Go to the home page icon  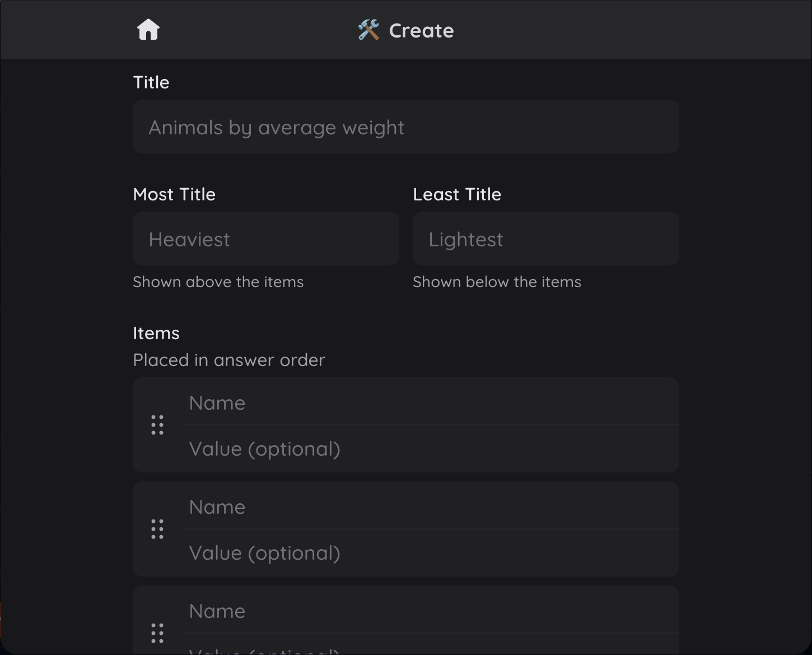(x=148, y=30)
